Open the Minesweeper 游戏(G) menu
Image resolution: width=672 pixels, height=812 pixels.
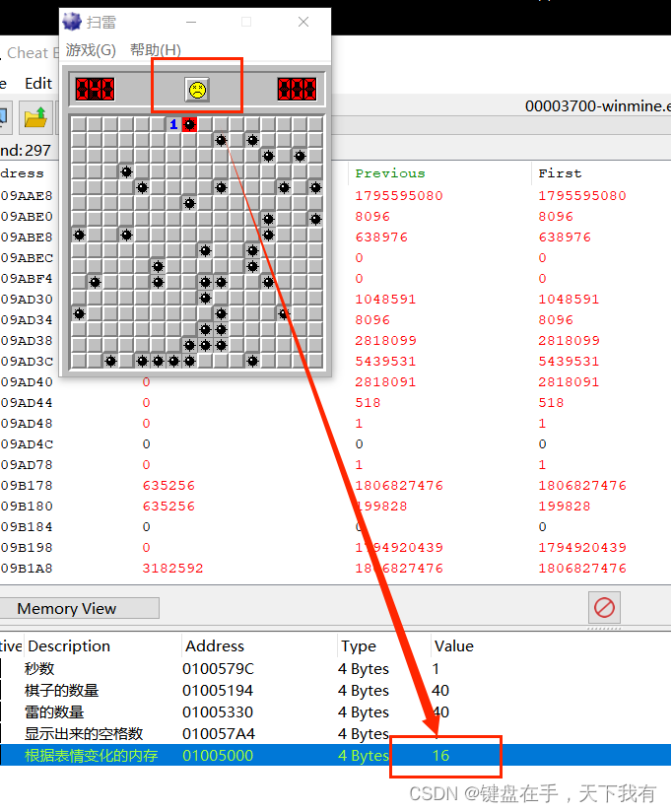pos(91,49)
